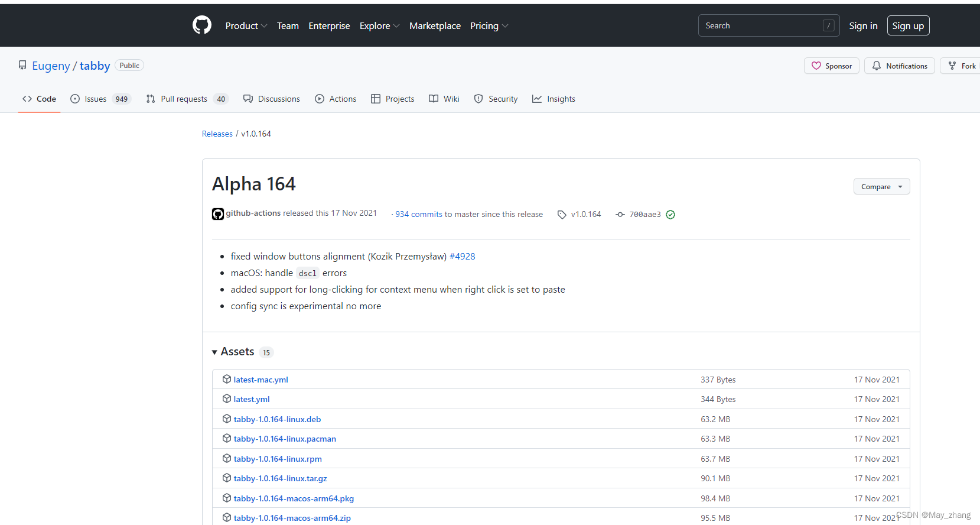
Task: Download tabby-1.0.164-linux.rpm
Action: [278, 459]
